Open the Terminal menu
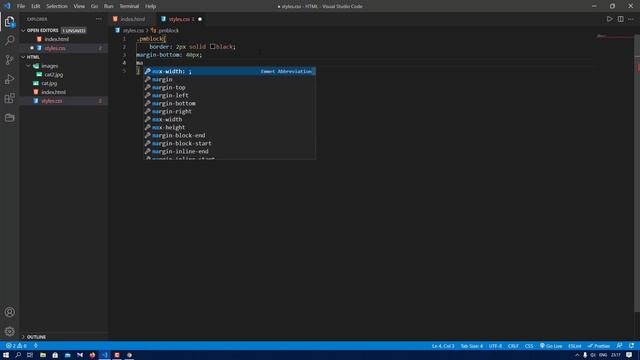640x360 pixels. 129,6
